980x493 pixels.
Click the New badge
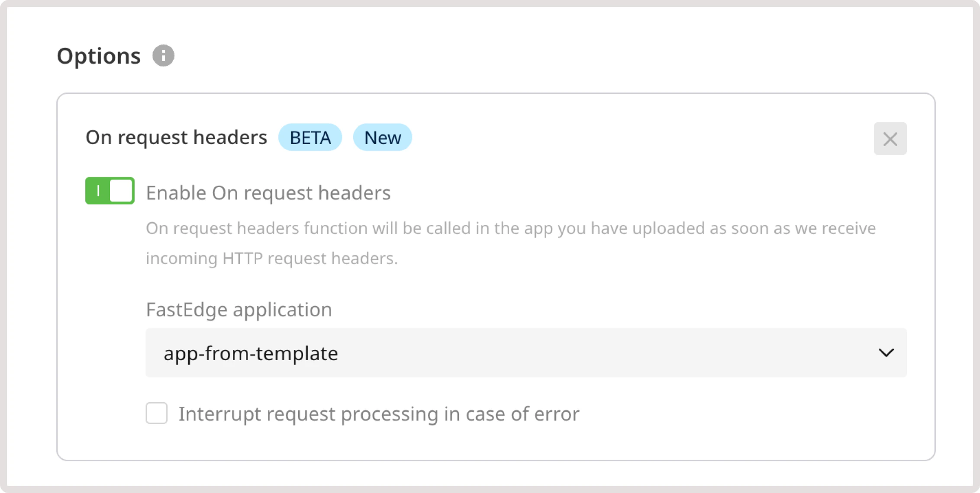383,138
